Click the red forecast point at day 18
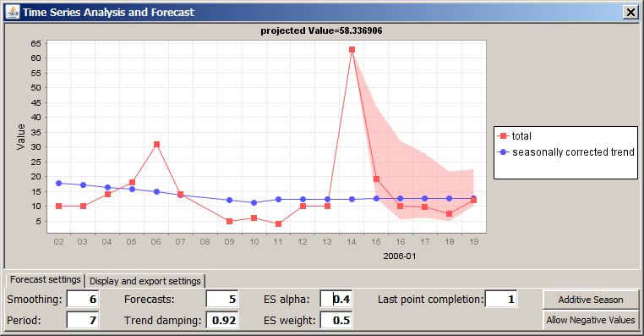 (450, 214)
